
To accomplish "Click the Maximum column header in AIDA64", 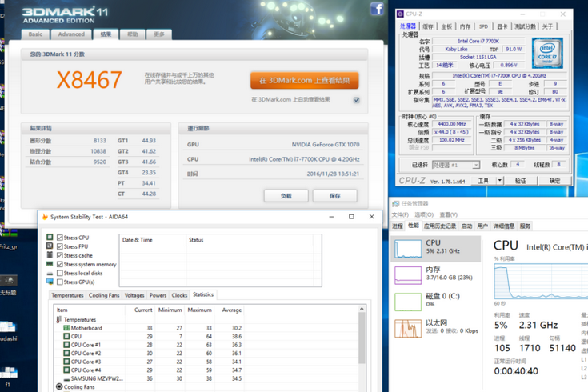I will click(x=199, y=310).
